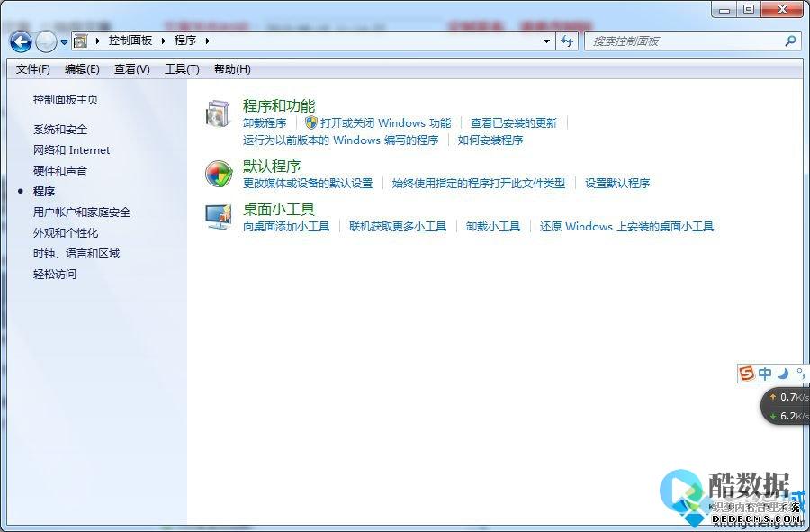Go to 控制面板主页 in sidebar
The width and height of the screenshot is (810, 532).
tap(66, 100)
